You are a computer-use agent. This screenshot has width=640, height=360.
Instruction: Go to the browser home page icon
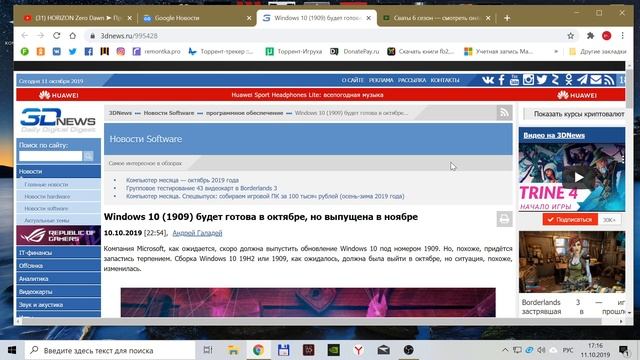coord(72,36)
